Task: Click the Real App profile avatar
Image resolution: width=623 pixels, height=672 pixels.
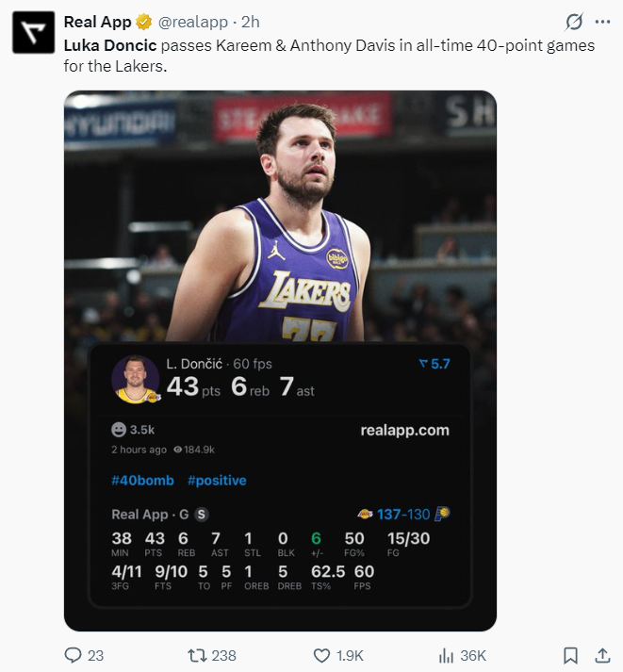Action: click(32, 32)
